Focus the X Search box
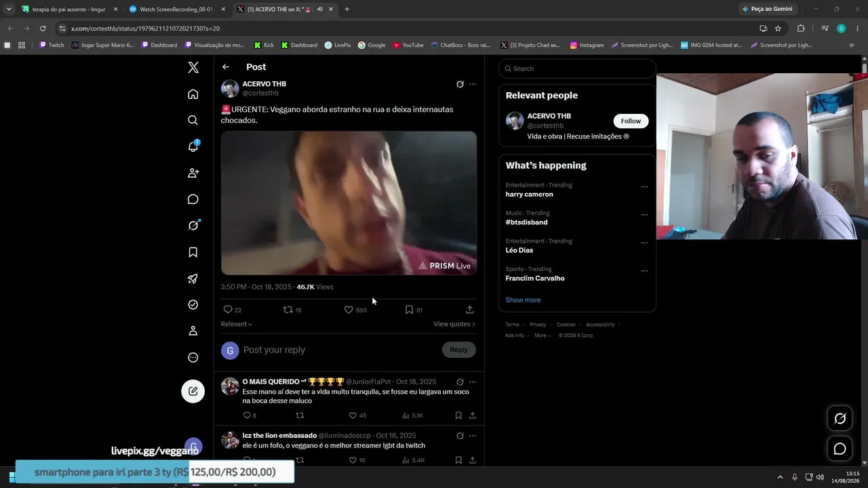Screen dimensions: 868x488 point(577,68)
